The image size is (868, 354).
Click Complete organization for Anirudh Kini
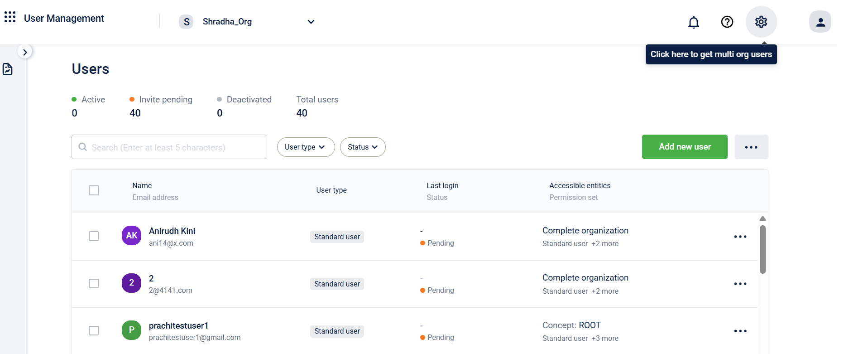coord(585,230)
